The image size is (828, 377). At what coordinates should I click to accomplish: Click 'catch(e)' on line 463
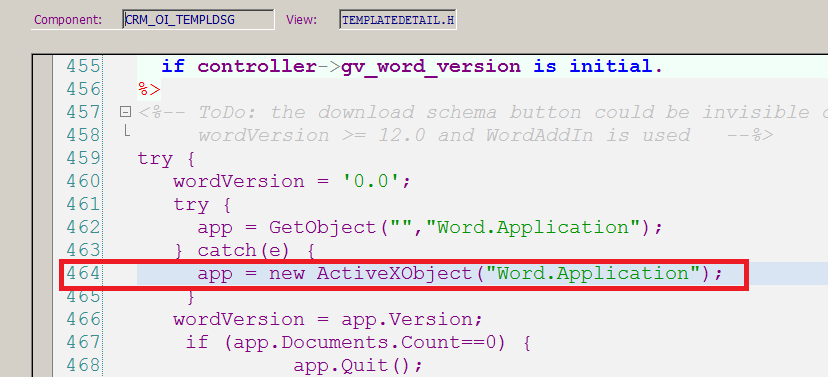click(x=243, y=251)
